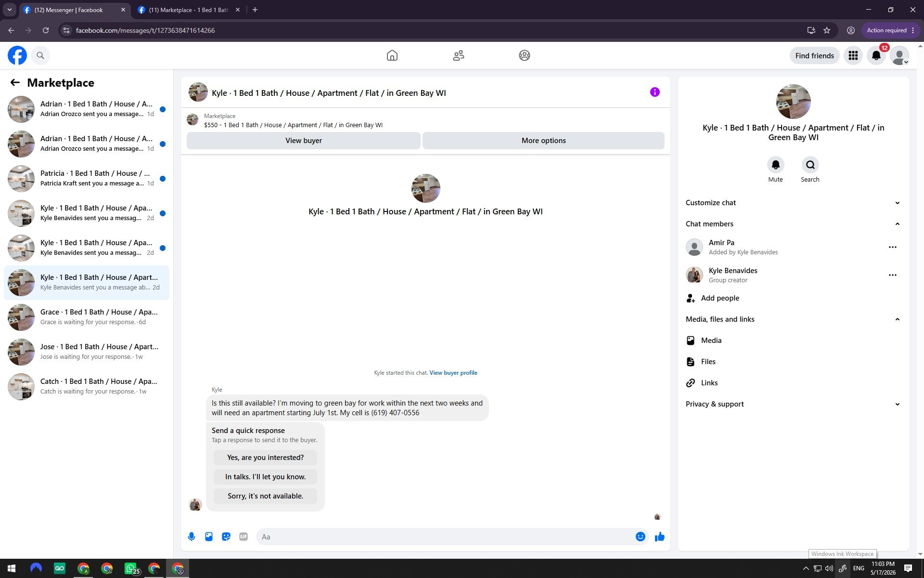This screenshot has height=578, width=924.
Task: Choose a GIF icon
Action: (x=244, y=537)
